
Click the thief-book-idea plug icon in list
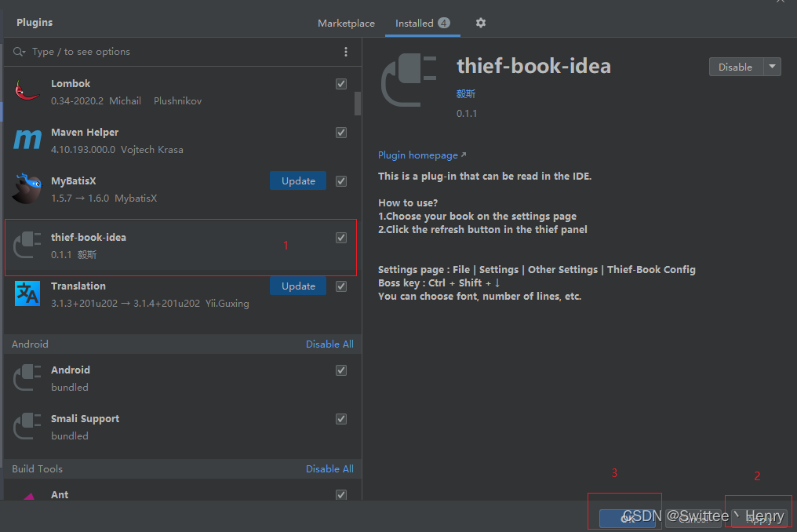[x=27, y=245]
